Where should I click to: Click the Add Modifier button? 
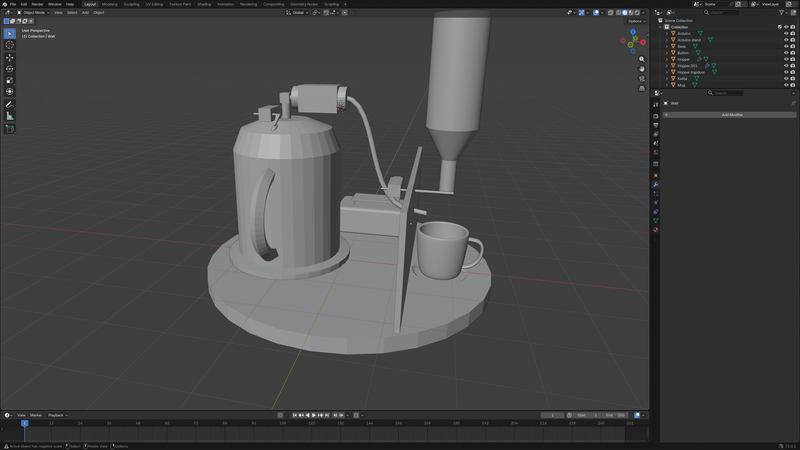click(731, 115)
